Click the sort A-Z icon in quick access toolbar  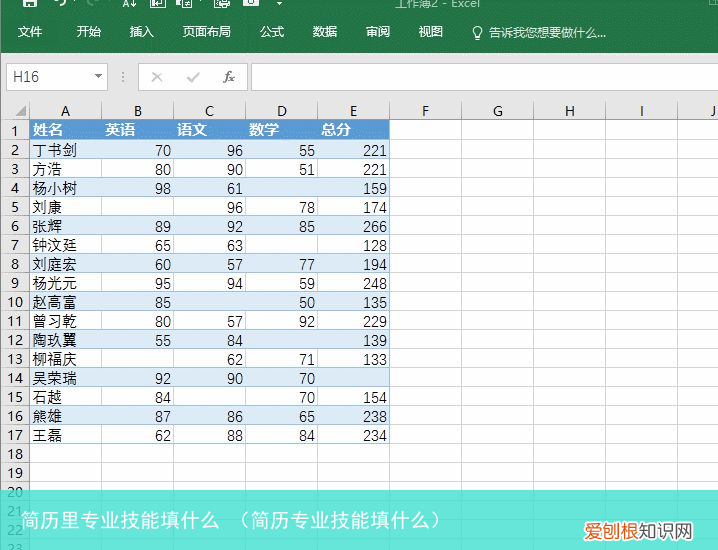pos(130,3)
